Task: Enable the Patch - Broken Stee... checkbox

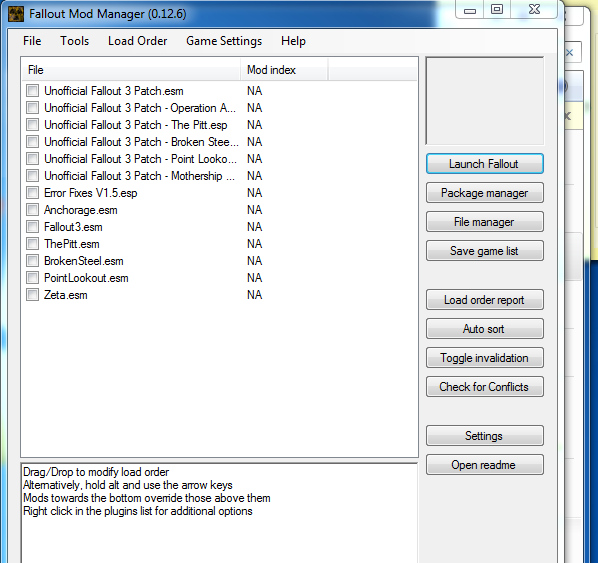Action: pyautogui.click(x=32, y=142)
